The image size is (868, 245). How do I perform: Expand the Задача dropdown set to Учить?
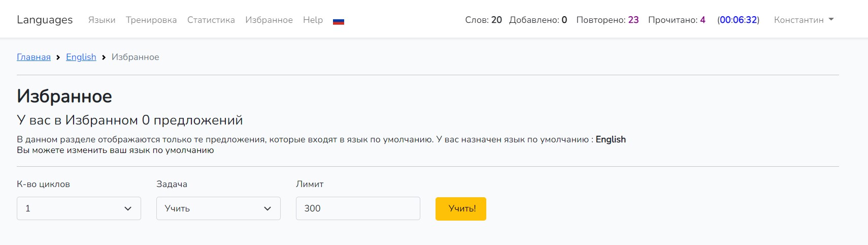coord(218,208)
